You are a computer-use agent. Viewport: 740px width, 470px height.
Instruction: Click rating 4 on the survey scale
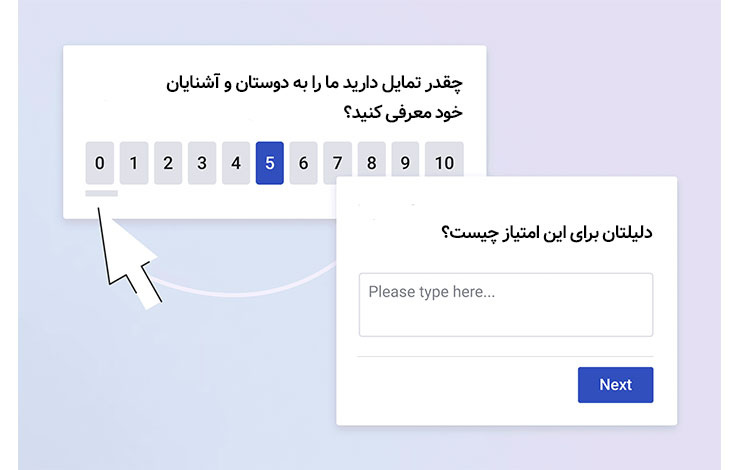click(236, 163)
